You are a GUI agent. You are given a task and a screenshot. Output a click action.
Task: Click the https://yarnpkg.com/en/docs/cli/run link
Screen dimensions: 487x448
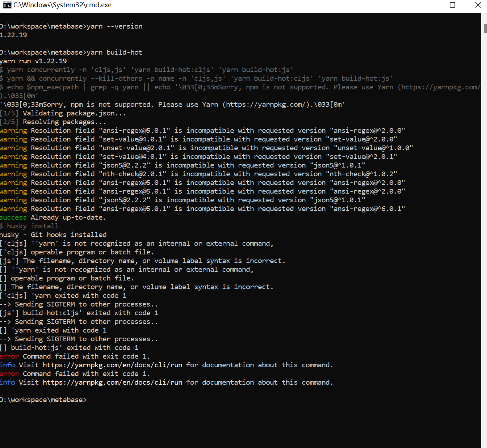pyautogui.click(x=112, y=365)
